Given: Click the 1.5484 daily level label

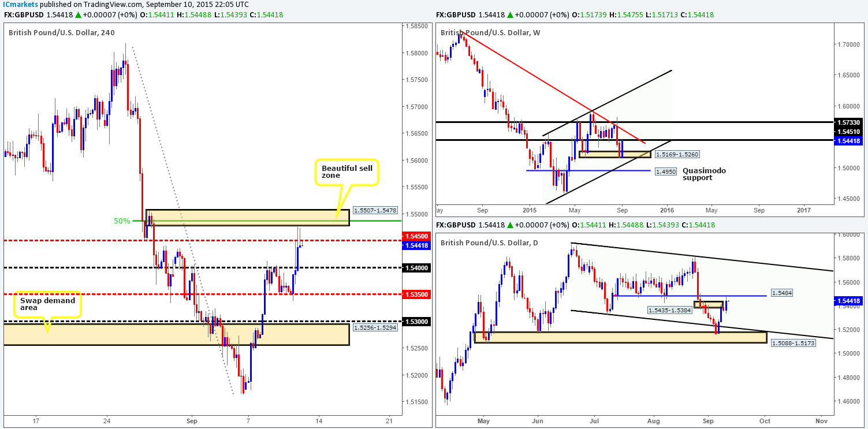Looking at the screenshot, I should coord(783,293).
